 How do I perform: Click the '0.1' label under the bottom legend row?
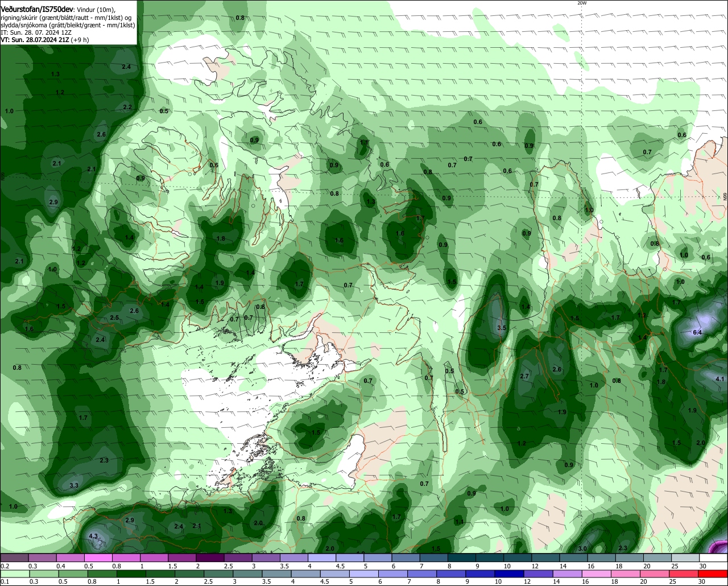coord(5,582)
